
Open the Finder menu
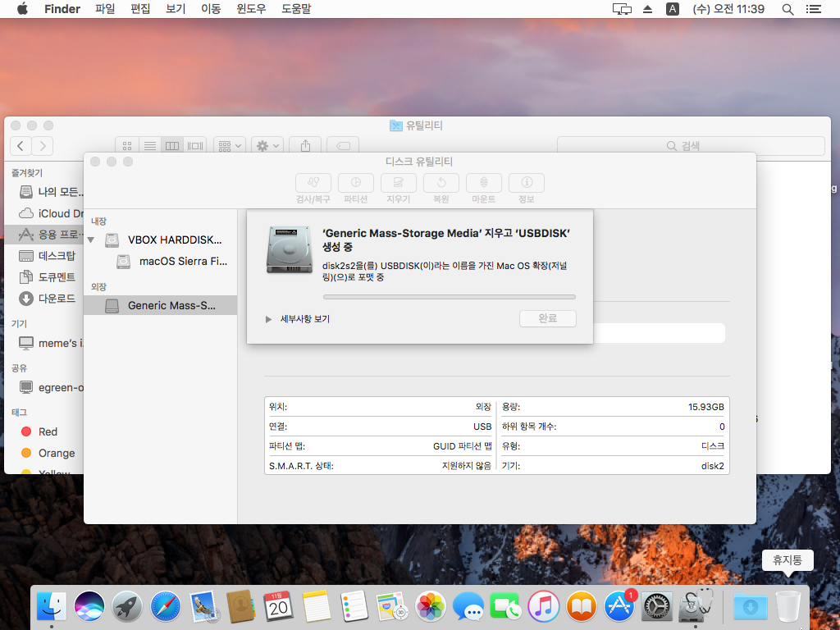[62, 9]
